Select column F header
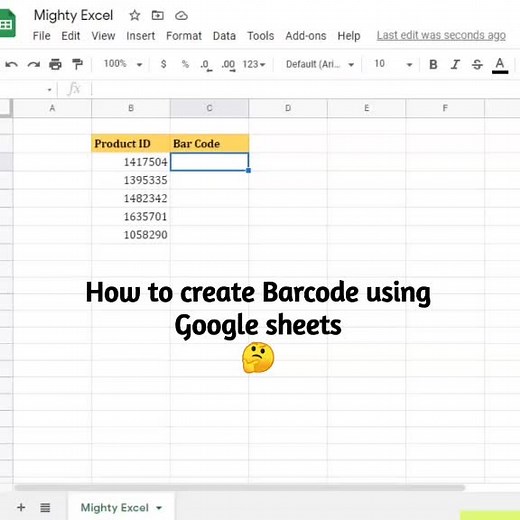The width and height of the screenshot is (520, 520). 445,108
